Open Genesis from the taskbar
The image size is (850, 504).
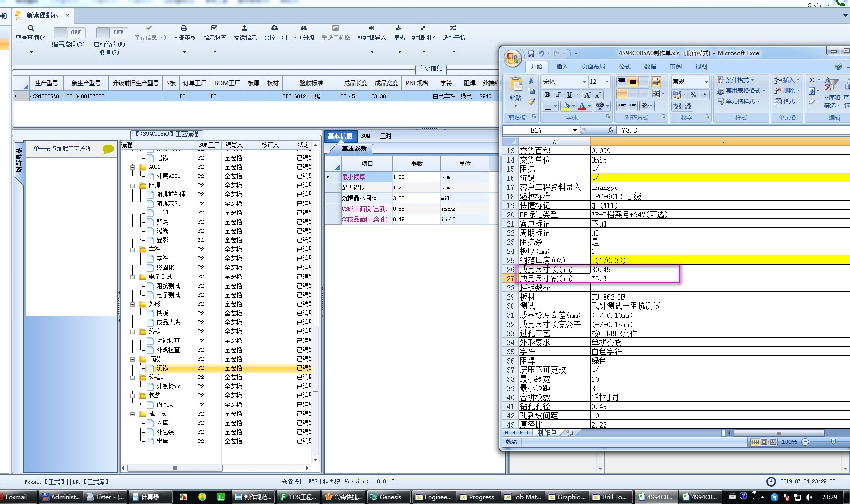click(389, 497)
